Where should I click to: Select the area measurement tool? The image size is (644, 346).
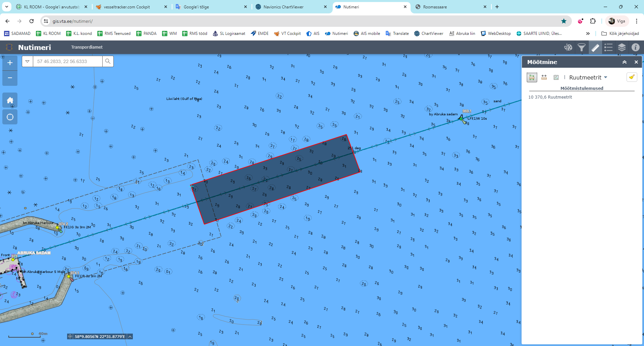(x=532, y=77)
